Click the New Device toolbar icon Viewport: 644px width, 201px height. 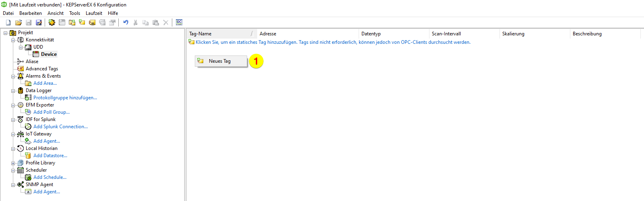click(62, 23)
